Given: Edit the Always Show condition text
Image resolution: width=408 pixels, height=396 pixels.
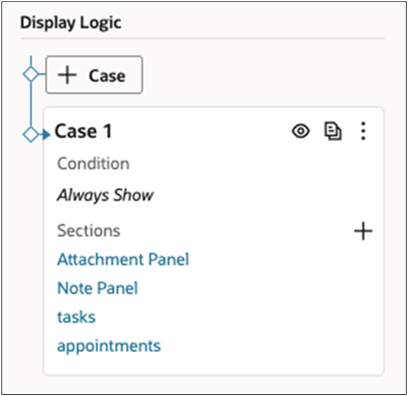Looking at the screenshot, I should (105, 195).
